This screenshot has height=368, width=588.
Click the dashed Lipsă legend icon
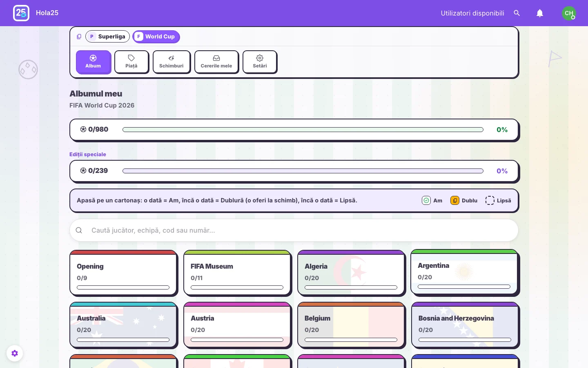490,200
